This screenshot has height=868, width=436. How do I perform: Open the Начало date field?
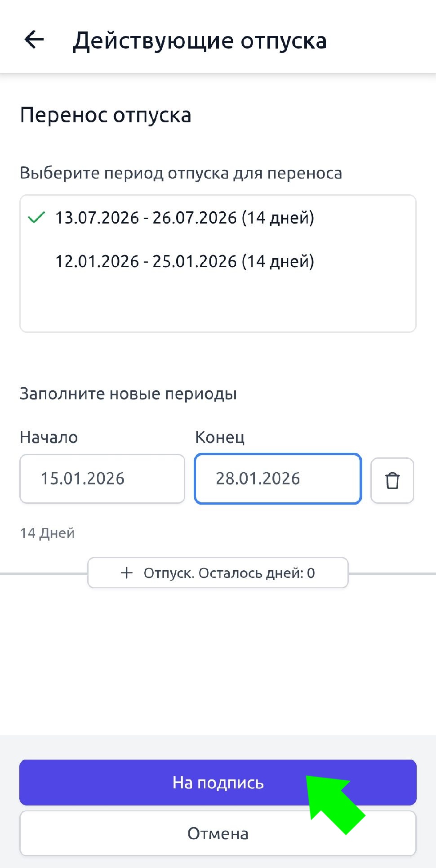coord(102,479)
